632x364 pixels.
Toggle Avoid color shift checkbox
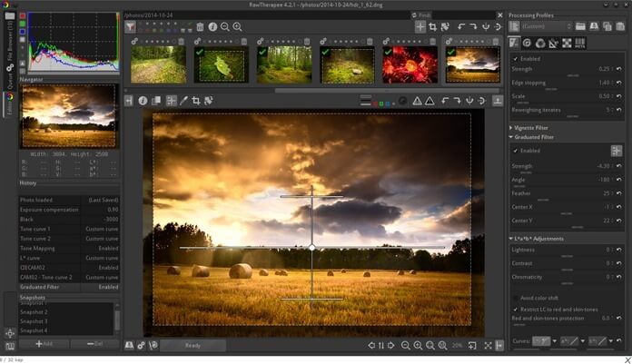point(516,299)
